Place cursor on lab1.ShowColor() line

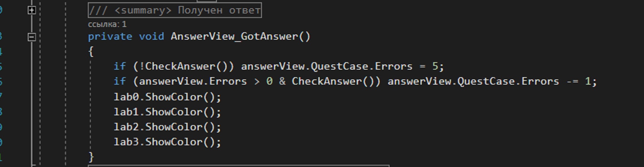point(167,112)
